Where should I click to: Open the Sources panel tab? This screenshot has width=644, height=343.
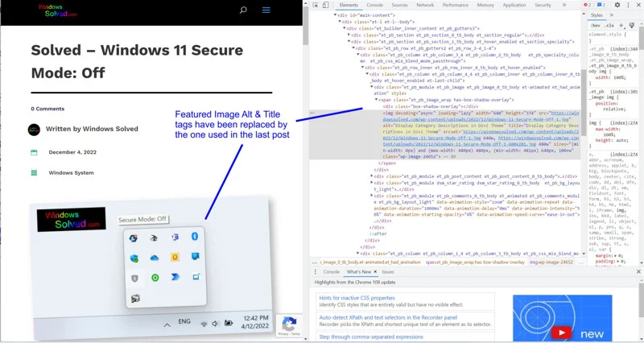point(399,5)
